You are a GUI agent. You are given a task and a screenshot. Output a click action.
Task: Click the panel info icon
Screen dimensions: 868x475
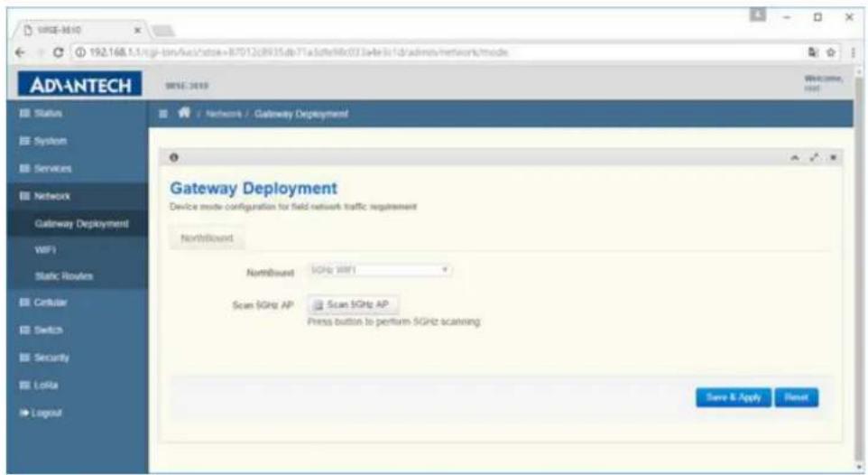[x=174, y=157]
